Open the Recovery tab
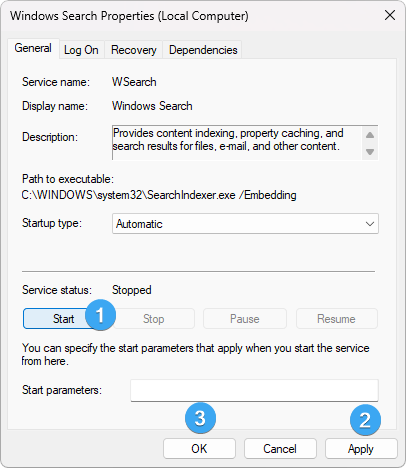 134,50
